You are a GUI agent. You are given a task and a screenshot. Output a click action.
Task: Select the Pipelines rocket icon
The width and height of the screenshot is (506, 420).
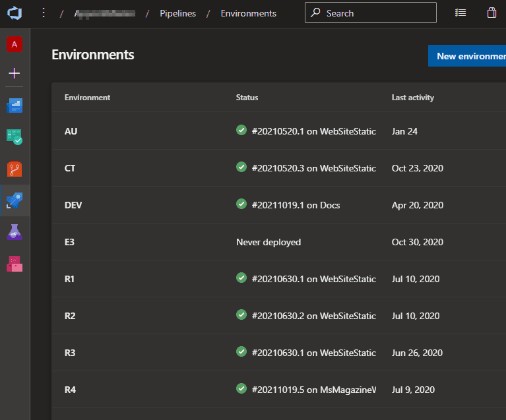(15, 200)
